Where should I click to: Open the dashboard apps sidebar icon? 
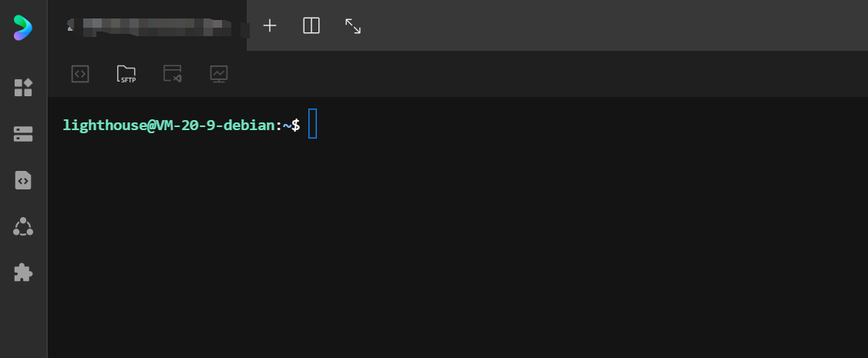tap(23, 87)
